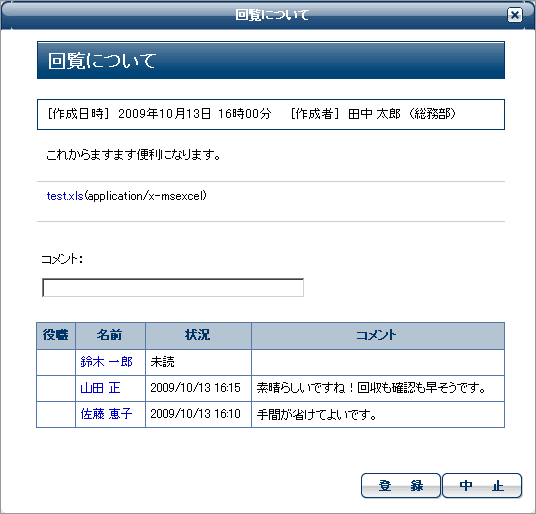Open the 鈴木 一郎 name link
536x514 pixels.
click(106, 362)
